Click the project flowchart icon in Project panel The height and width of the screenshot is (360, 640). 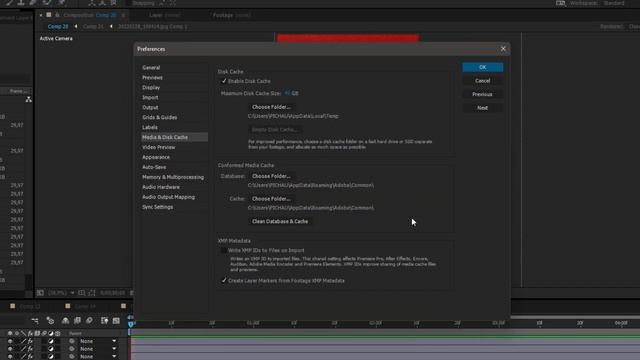(x=29, y=99)
